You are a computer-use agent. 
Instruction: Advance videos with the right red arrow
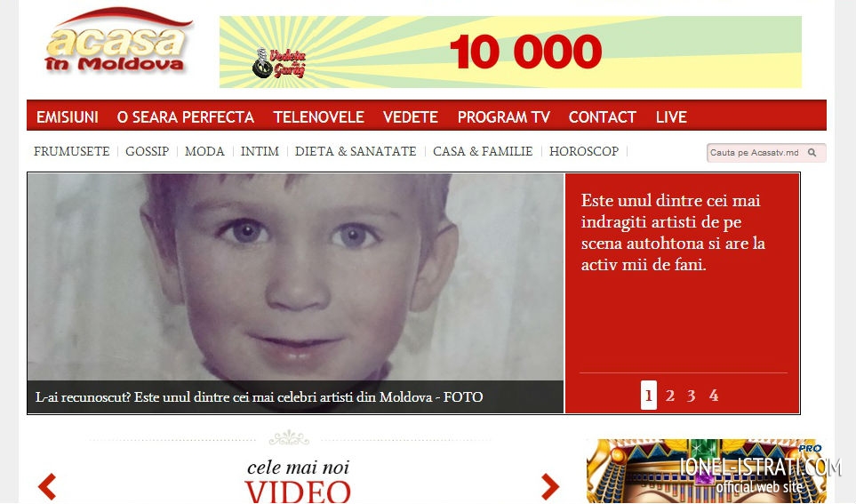[x=549, y=486]
